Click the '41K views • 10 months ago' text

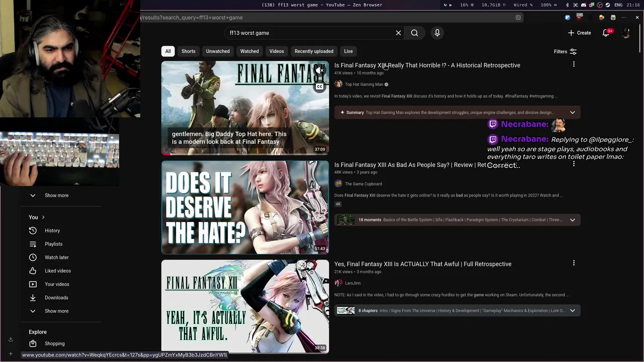[x=359, y=73]
